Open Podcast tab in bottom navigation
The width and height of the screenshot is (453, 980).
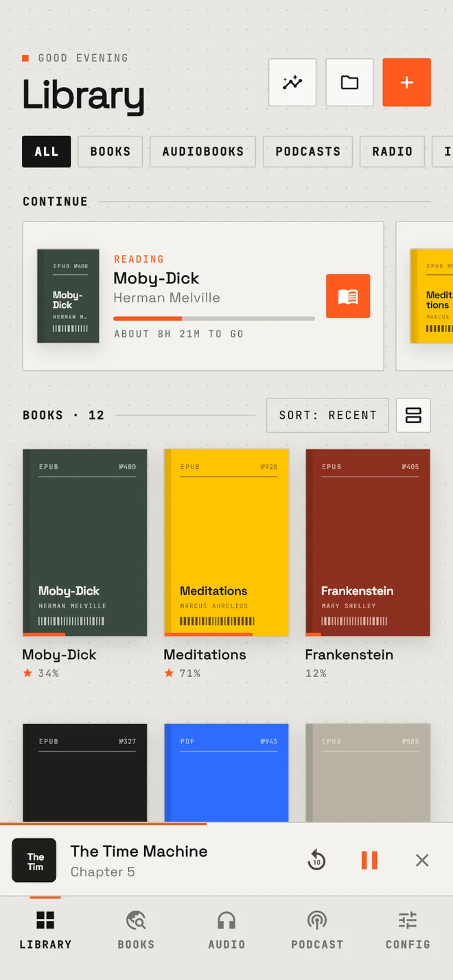pyautogui.click(x=317, y=931)
